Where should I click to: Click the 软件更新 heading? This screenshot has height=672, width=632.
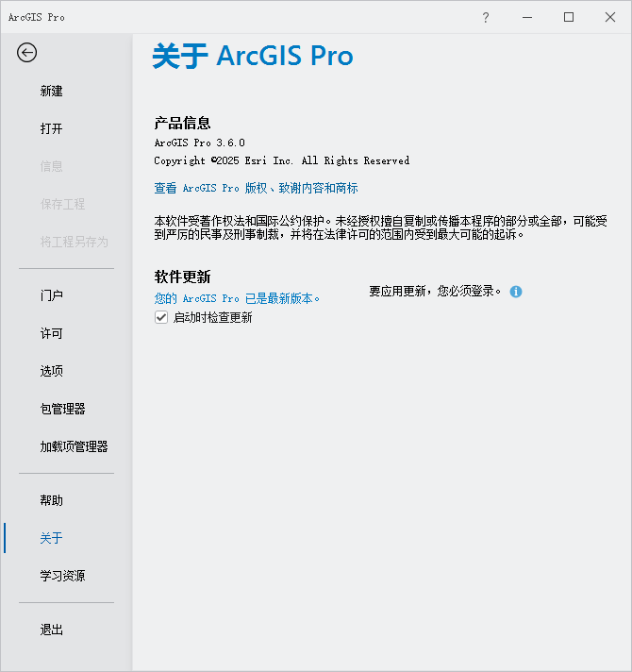coord(182,277)
